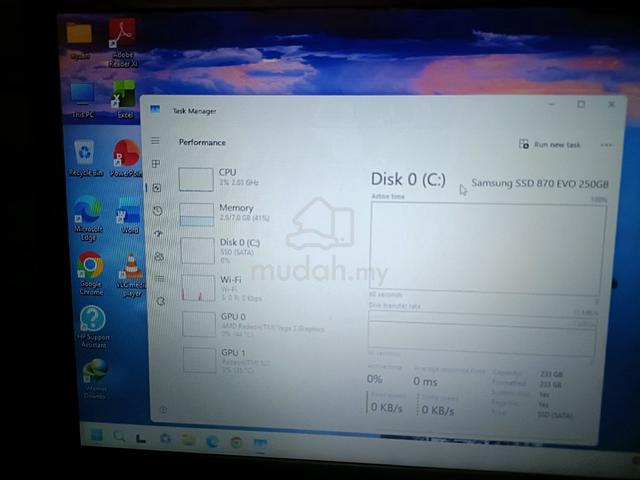The height and width of the screenshot is (480, 640).
Task: Open Task Manager Settings gear icon
Action: click(163, 409)
